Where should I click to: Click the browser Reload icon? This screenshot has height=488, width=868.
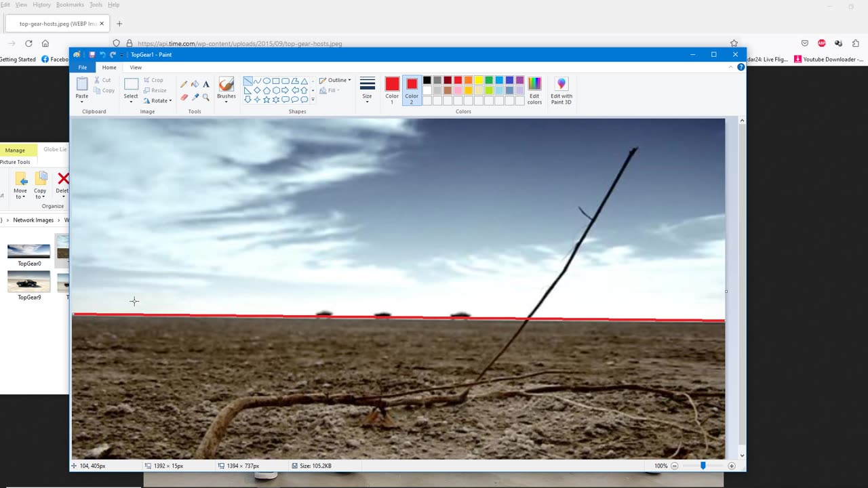(28, 43)
